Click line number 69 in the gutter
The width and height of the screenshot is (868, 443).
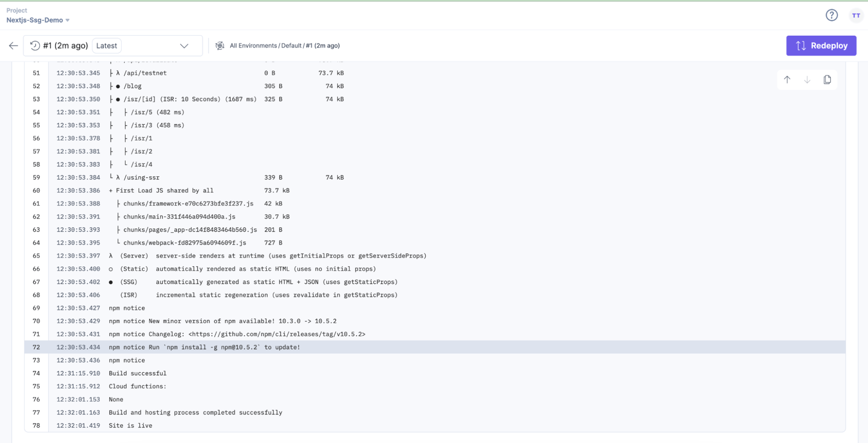click(36, 308)
